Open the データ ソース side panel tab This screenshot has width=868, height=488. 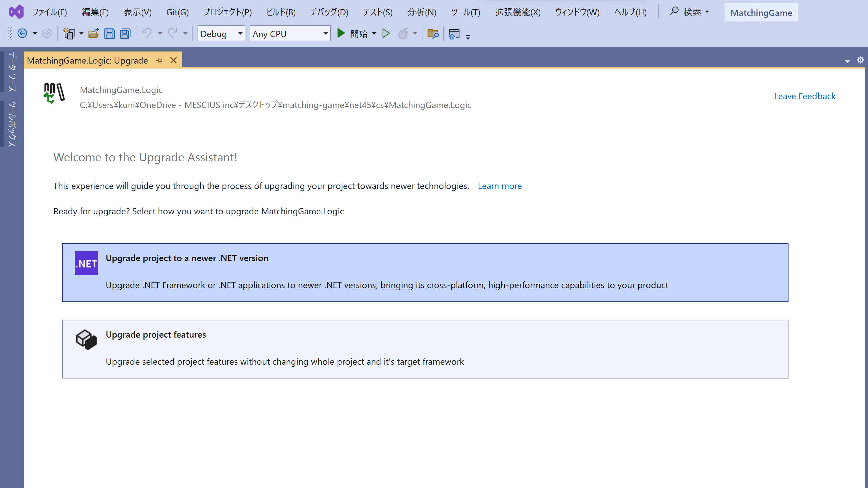[x=12, y=72]
